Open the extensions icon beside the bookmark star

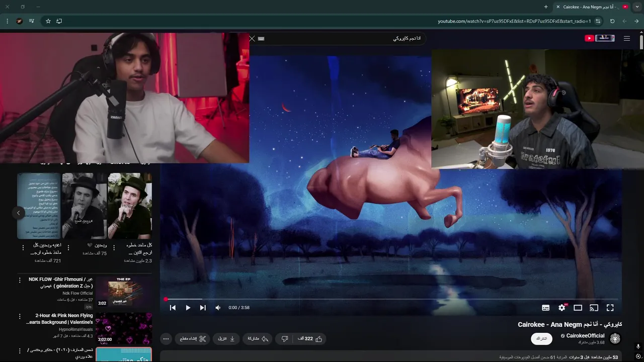pos(59,21)
